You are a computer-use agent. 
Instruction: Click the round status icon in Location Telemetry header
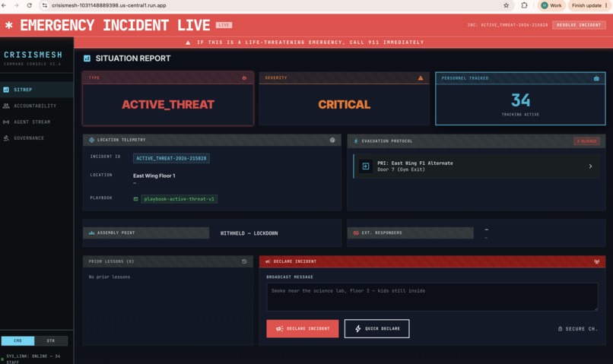click(x=332, y=140)
